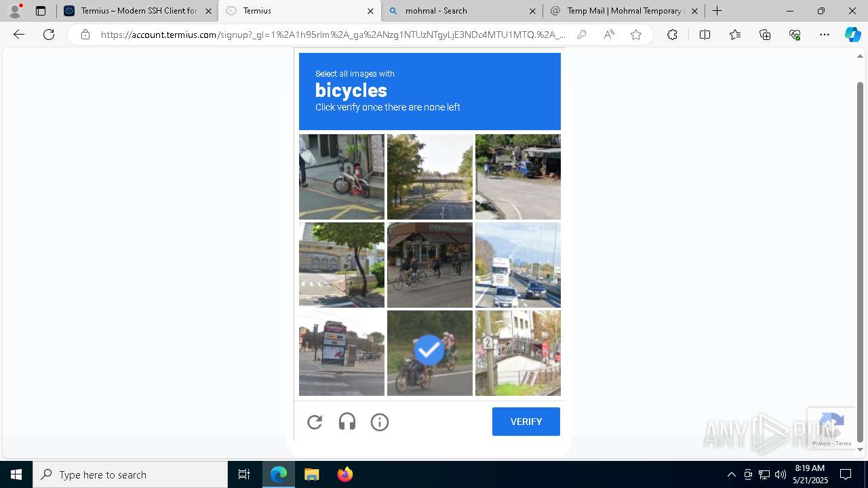
Task: Open Settings and more menu
Action: (825, 35)
